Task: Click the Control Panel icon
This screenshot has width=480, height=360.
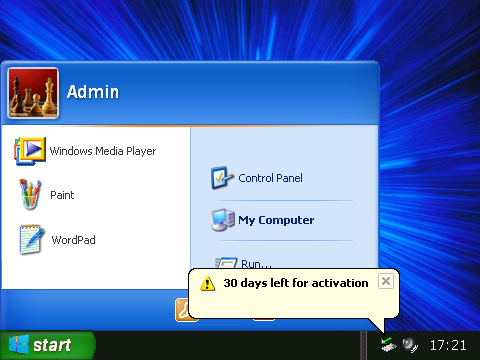Action: (222, 178)
